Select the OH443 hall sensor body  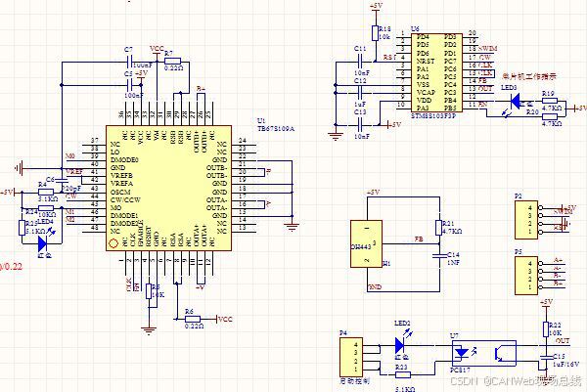[366, 243]
